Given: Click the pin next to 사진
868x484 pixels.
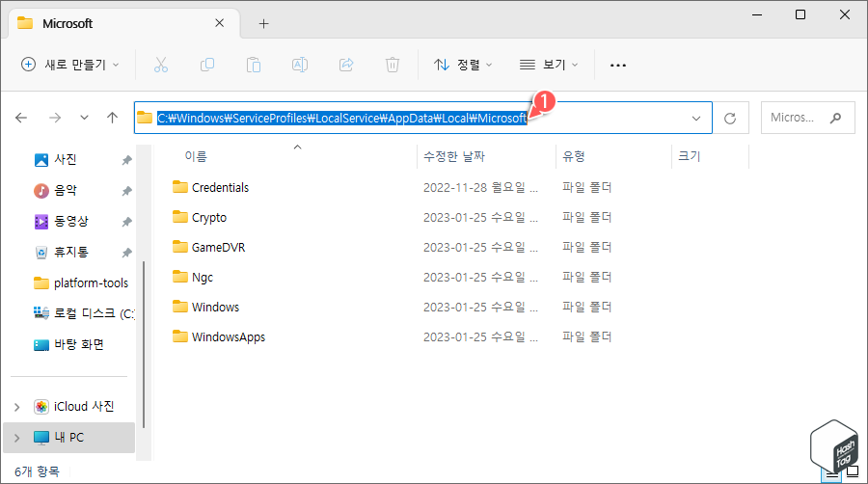Looking at the screenshot, I should pos(126,160).
